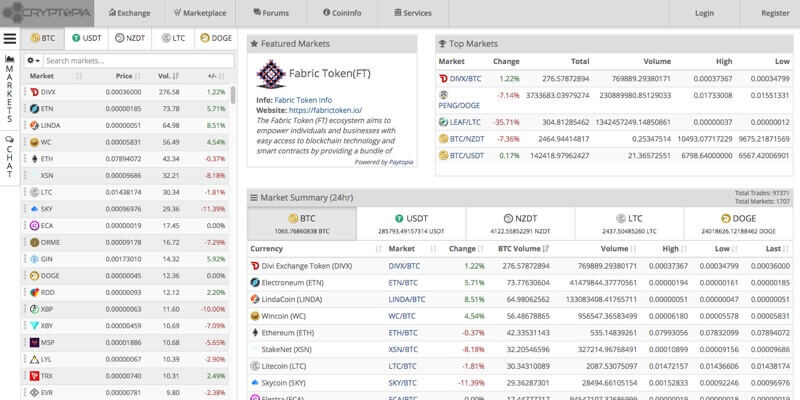Open DIVX/BTC in Top Markets

[x=465, y=79]
